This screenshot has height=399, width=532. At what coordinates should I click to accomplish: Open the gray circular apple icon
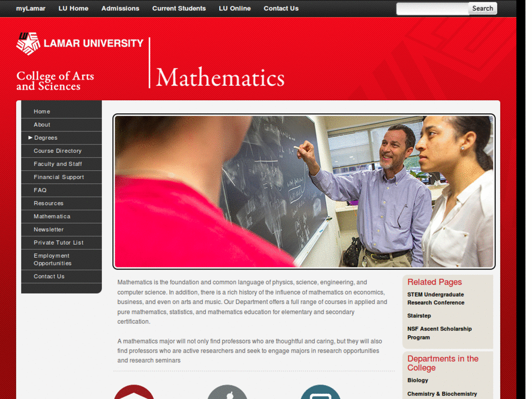pyautogui.click(x=228, y=392)
